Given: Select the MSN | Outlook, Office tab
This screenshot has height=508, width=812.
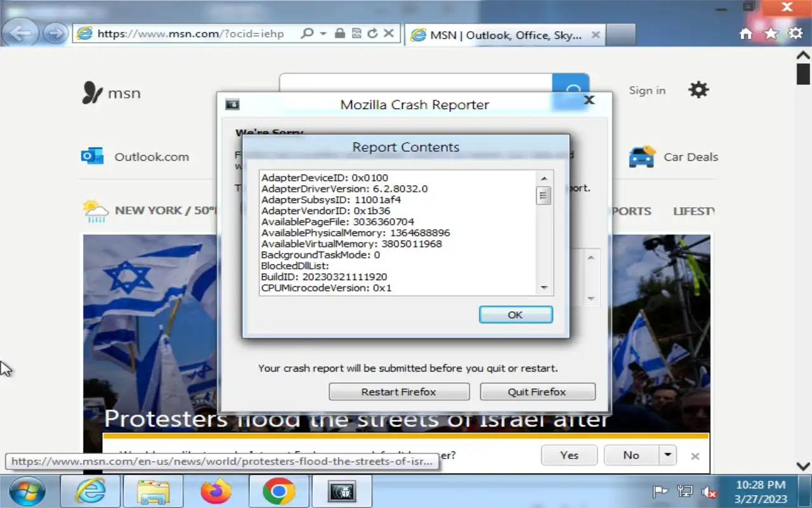Looking at the screenshot, I should [505, 35].
